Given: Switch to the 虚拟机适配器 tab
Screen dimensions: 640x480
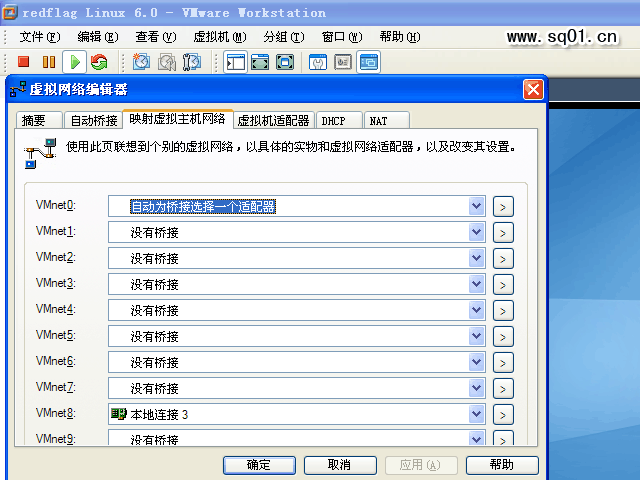Looking at the screenshot, I should pyautogui.click(x=273, y=120).
